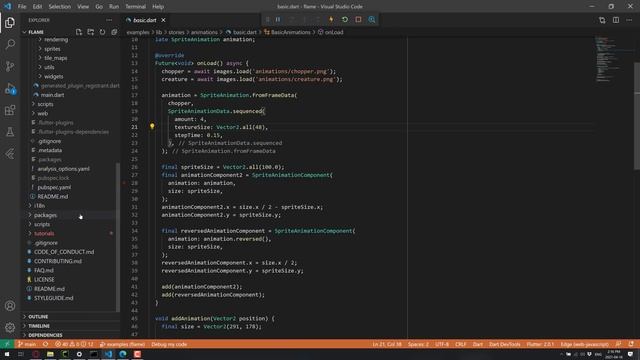Open pubspec.yaml in the explorer

pos(54,187)
